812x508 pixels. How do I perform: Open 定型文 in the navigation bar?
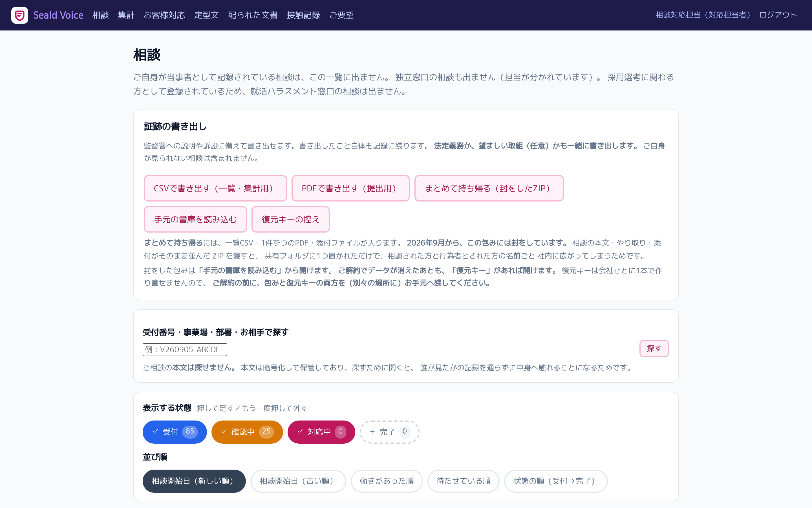(206, 15)
